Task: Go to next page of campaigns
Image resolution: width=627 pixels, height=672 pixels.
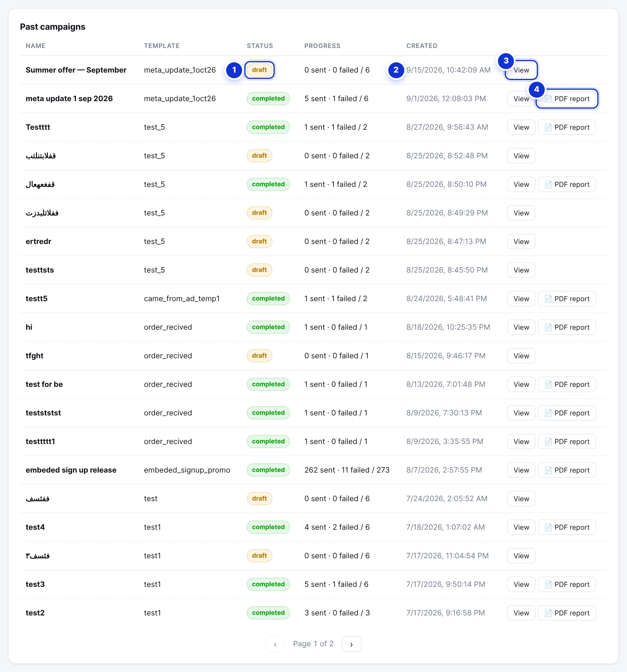Action: tap(351, 644)
